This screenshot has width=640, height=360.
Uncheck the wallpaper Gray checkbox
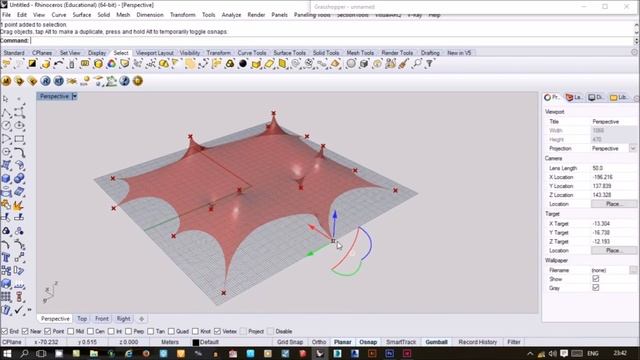596,288
